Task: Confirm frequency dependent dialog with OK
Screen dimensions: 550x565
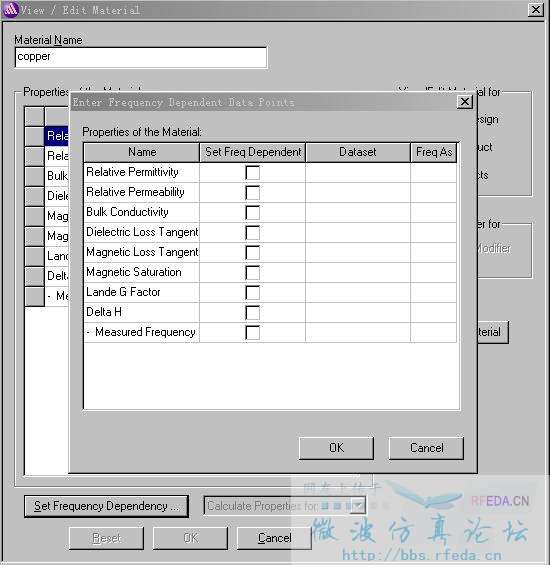Action: (336, 448)
